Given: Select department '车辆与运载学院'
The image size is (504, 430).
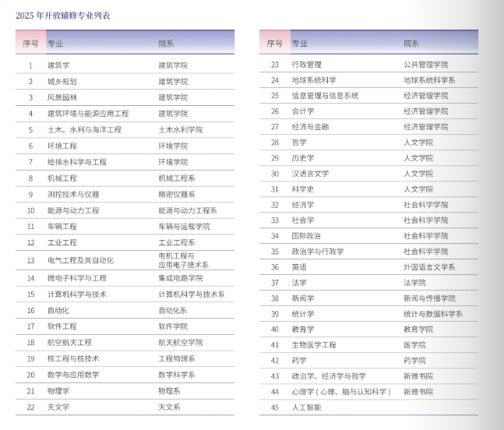Looking at the screenshot, I should [184, 227].
